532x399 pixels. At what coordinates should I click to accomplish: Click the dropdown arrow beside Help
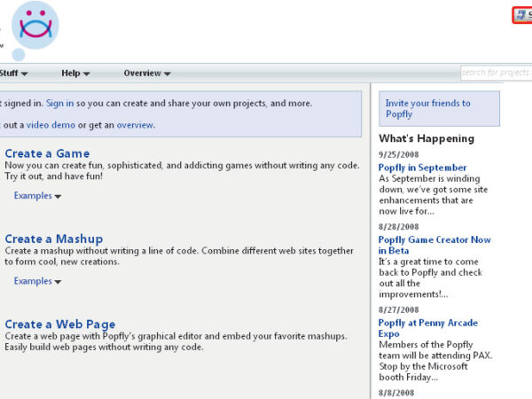(88, 74)
